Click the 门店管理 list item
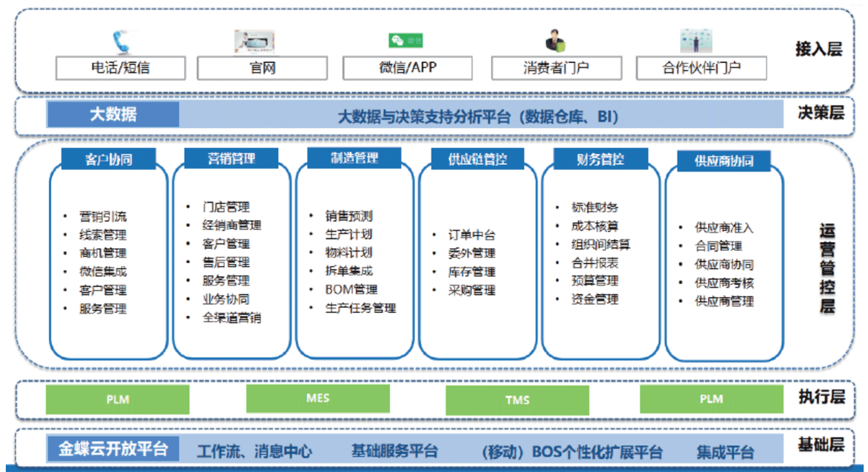Viewport: 868px width, 472px height. 226,207
